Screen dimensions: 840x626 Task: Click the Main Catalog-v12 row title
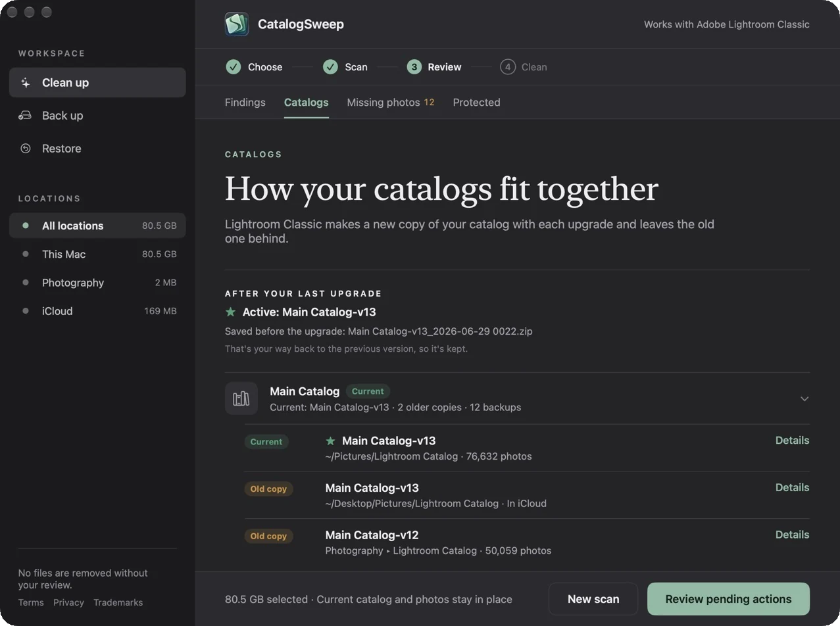(x=372, y=535)
